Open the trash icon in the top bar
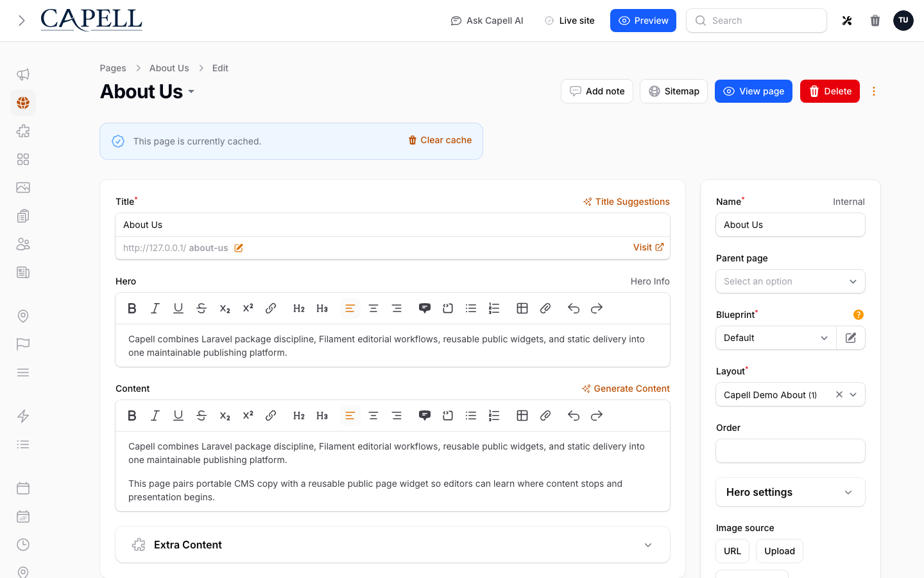The height and width of the screenshot is (578, 924). click(875, 21)
